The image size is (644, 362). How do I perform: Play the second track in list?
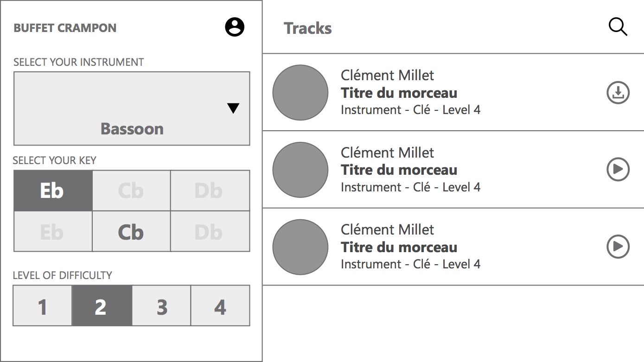point(618,170)
